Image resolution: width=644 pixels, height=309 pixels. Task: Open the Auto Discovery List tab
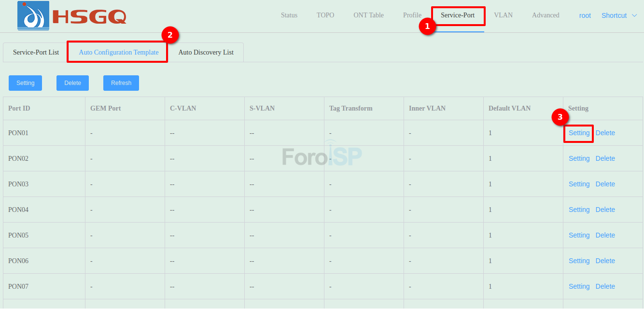(x=206, y=52)
